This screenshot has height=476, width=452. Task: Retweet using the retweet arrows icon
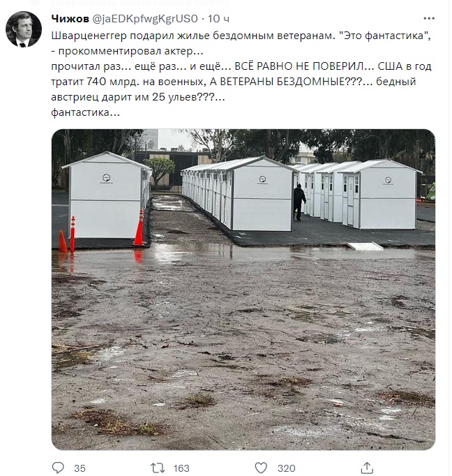click(x=158, y=468)
